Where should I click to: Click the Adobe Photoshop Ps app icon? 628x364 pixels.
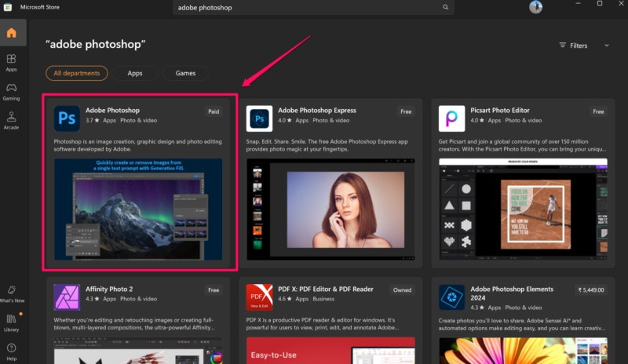pyautogui.click(x=66, y=118)
